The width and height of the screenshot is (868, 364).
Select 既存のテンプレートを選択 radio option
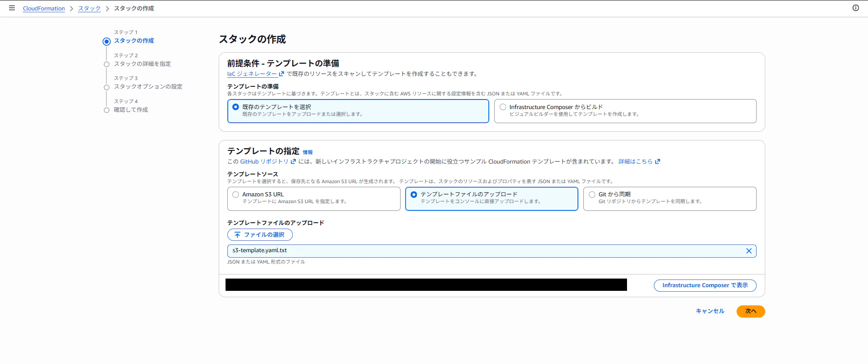pyautogui.click(x=236, y=107)
